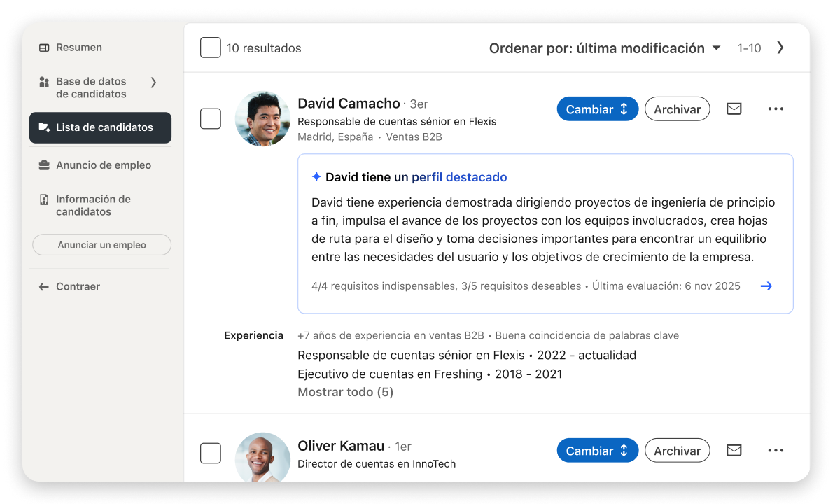The image size is (833, 504).
Task: Archive Oliver Kamau with Archivar
Action: [678, 450]
